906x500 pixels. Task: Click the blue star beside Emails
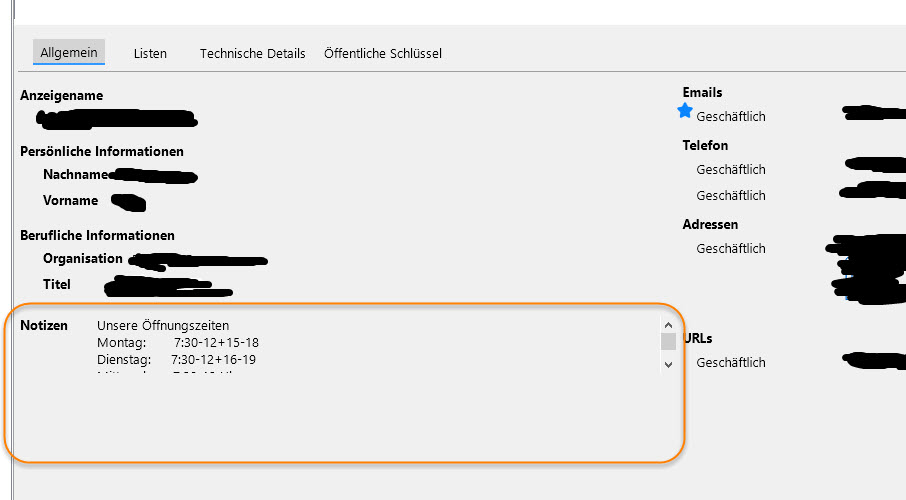pos(685,111)
